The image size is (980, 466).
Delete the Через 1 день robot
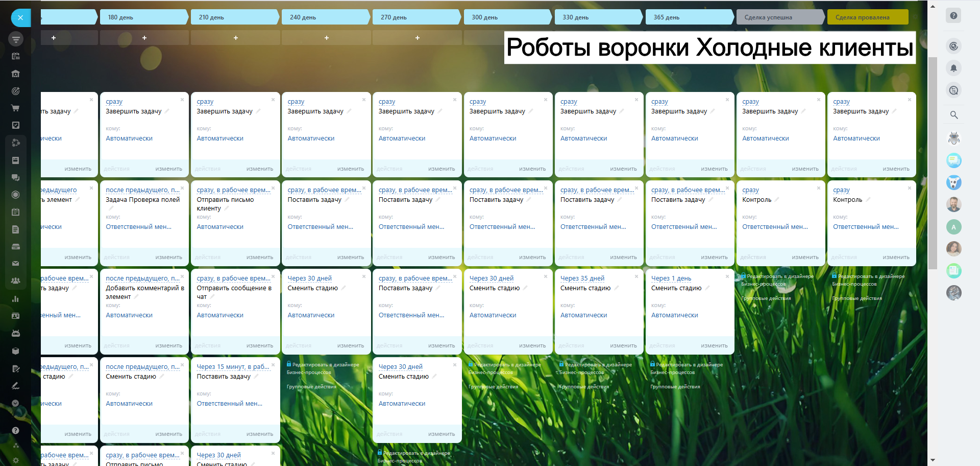727,276
